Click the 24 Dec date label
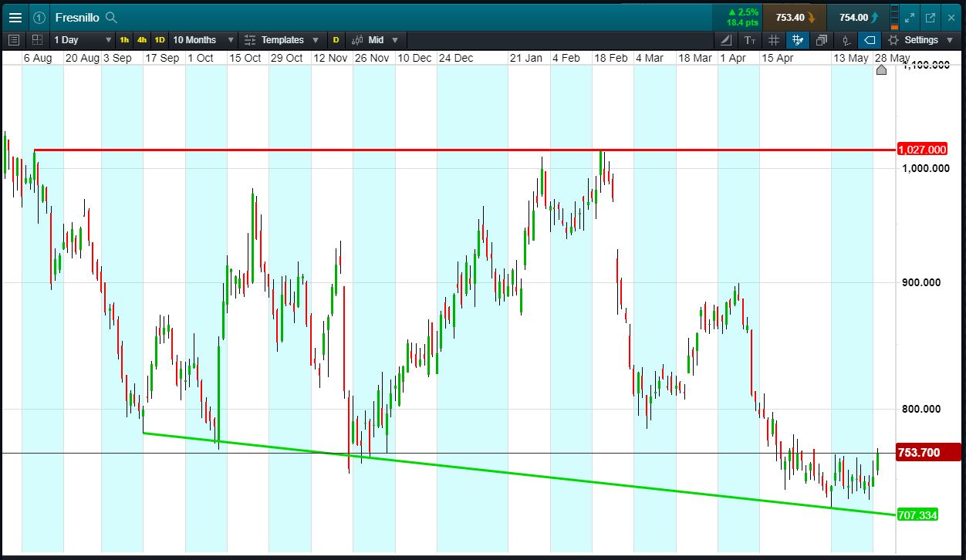The width and height of the screenshot is (966, 560). 455,58
